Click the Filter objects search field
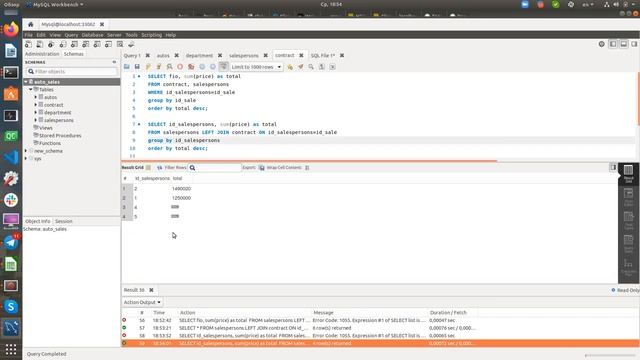 (72, 71)
